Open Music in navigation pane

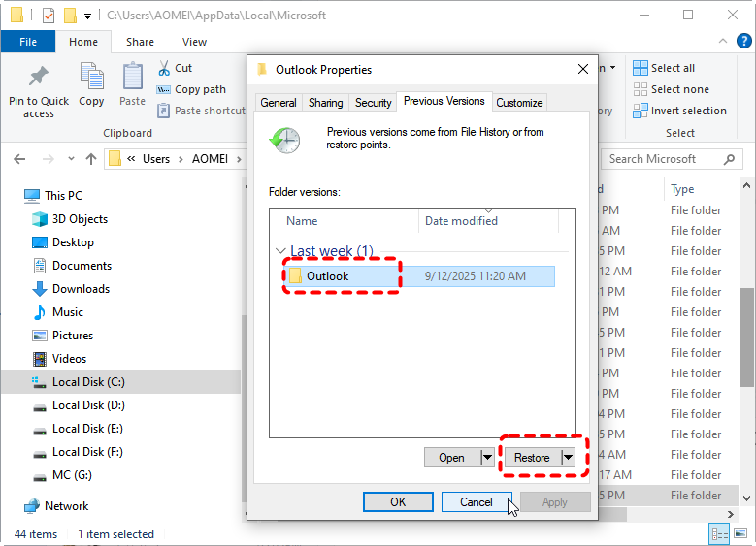pyautogui.click(x=57, y=312)
